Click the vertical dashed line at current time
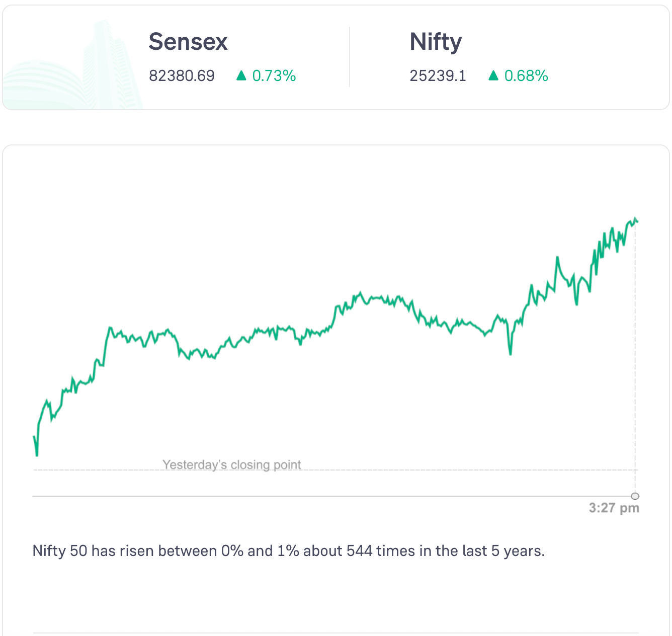Image resolution: width=672 pixels, height=636 pixels. click(635, 352)
